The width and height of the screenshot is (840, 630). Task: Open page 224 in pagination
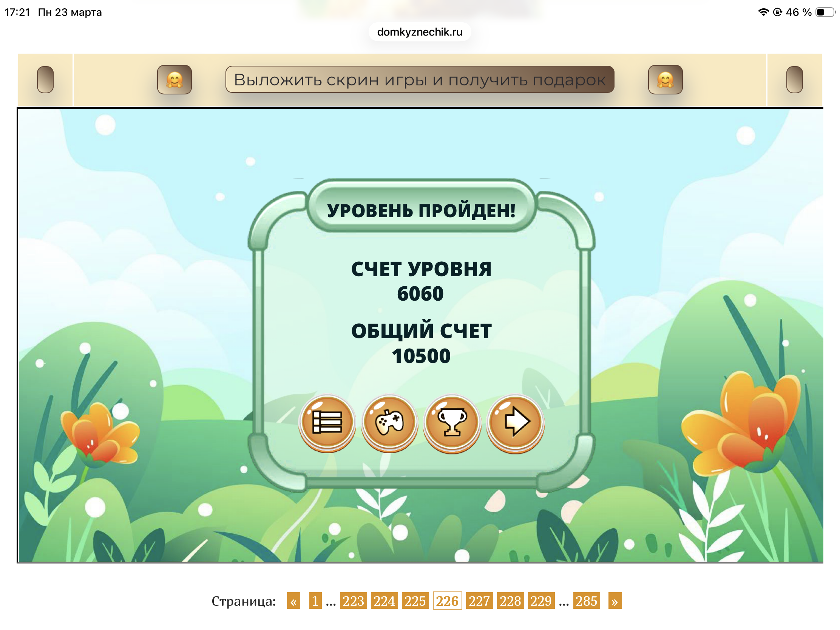tap(384, 601)
